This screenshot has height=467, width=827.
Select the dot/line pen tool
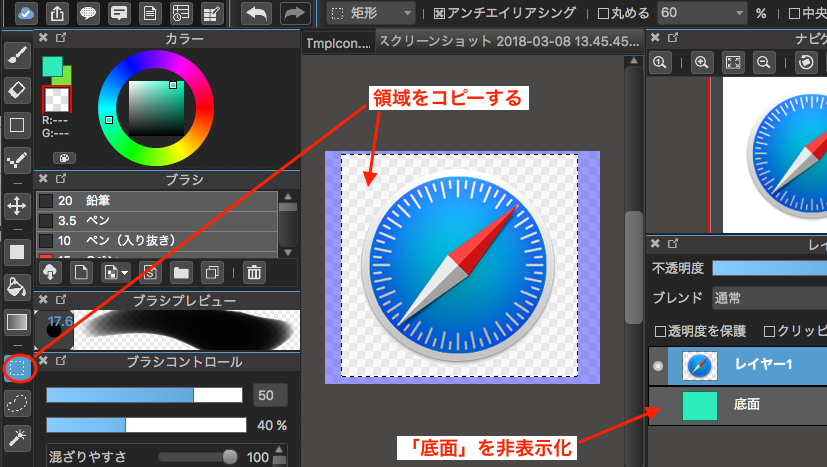[17, 160]
